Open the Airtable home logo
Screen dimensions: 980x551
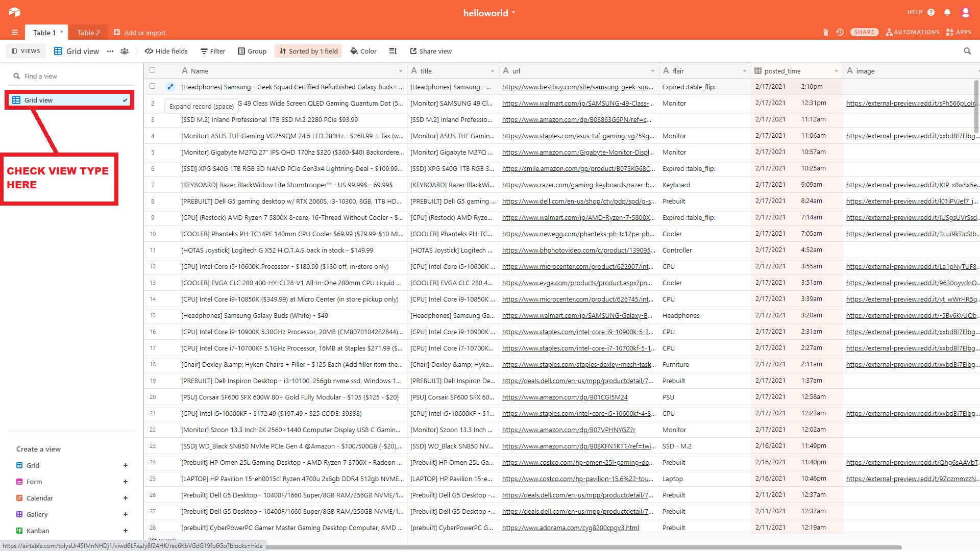[14, 12]
